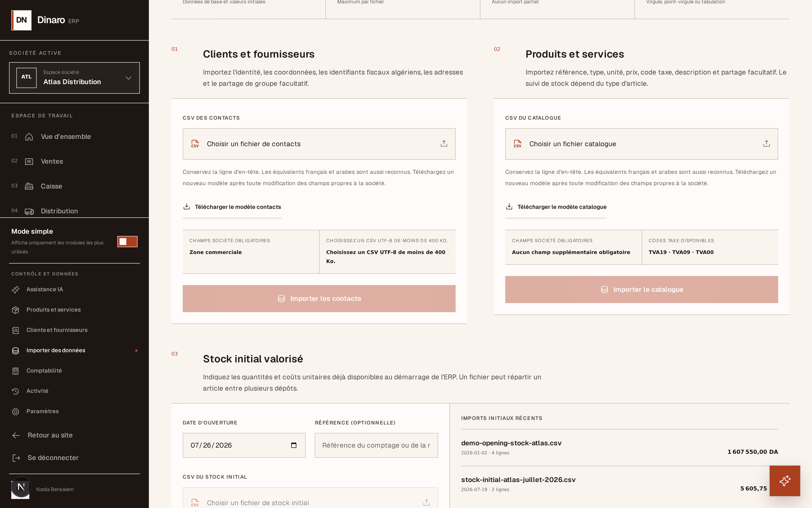
Task: Open Assistance IA sparkle icon
Action: click(x=16, y=290)
